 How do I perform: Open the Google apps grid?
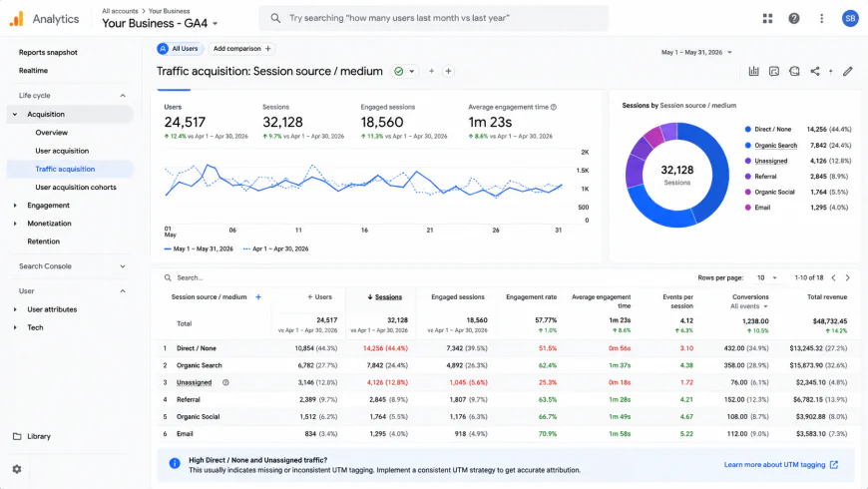767,18
